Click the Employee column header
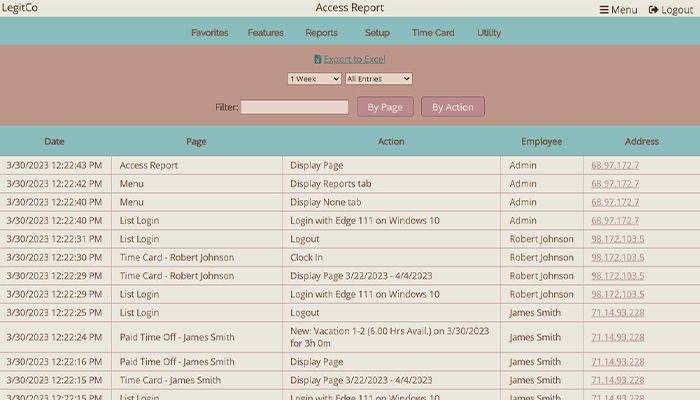Image resolution: width=700 pixels, height=400 pixels. pyautogui.click(x=542, y=142)
